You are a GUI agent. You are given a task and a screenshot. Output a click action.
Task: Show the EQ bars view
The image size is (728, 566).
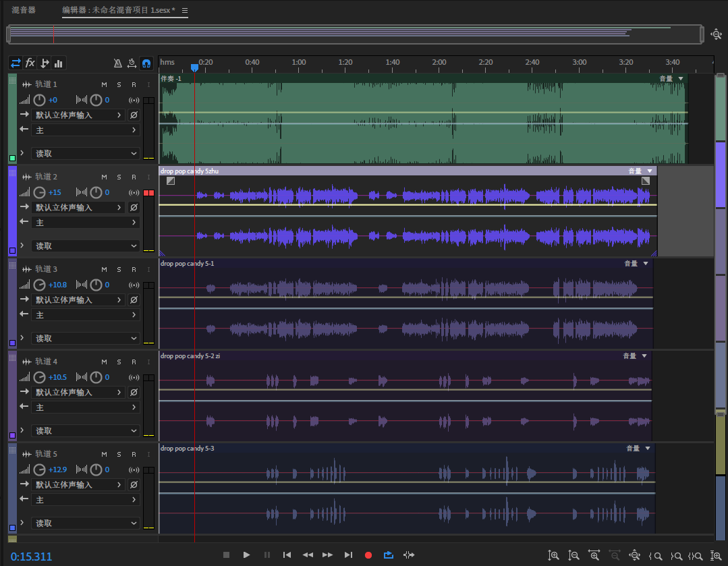[x=59, y=63]
